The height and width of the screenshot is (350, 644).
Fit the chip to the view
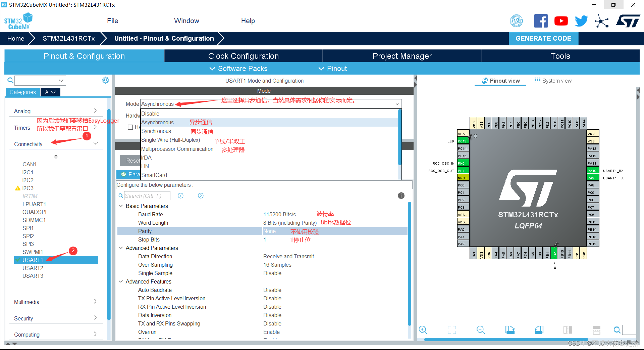coord(452,330)
